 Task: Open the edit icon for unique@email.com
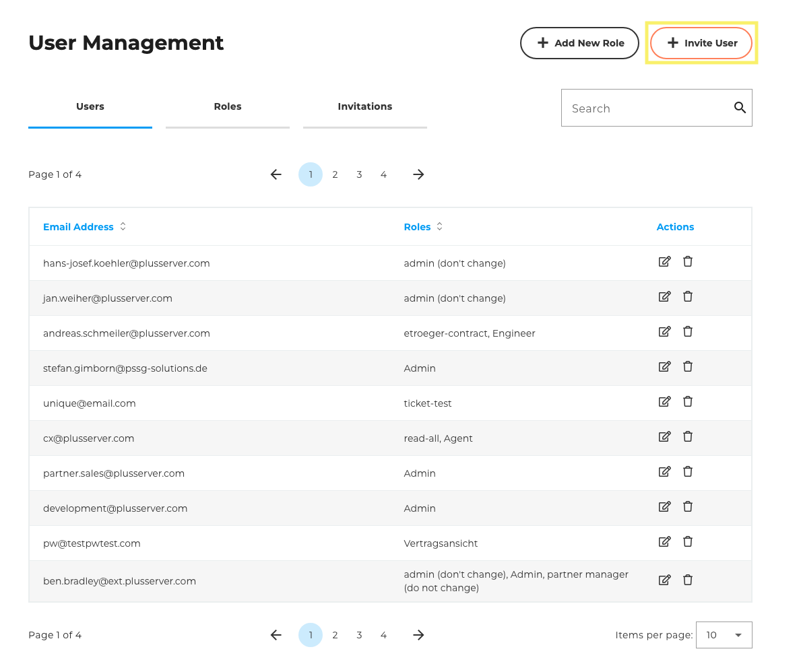[x=664, y=401]
